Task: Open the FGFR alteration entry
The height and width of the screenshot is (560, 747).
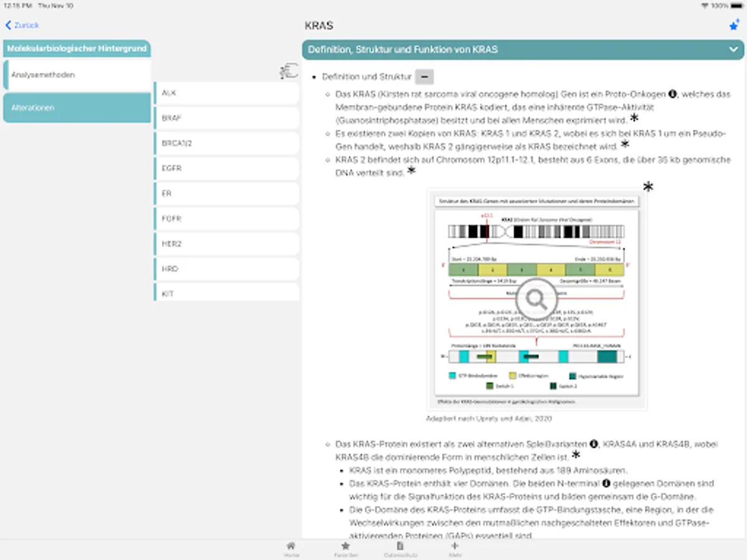Action: pos(227,219)
